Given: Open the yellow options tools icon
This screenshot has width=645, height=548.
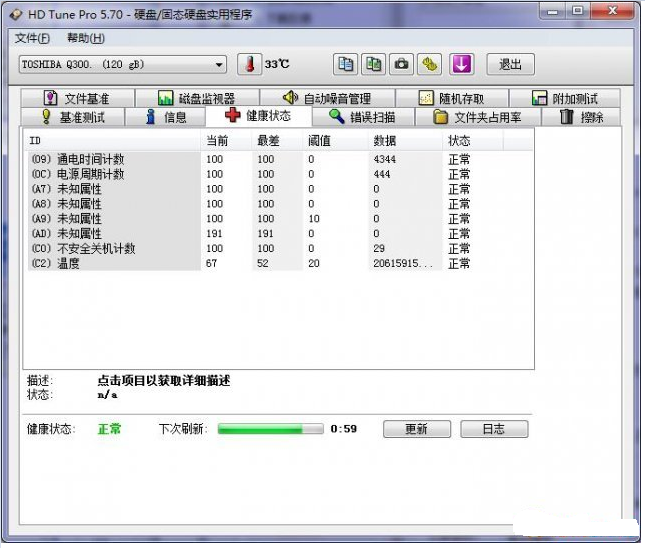Looking at the screenshot, I should [429, 64].
